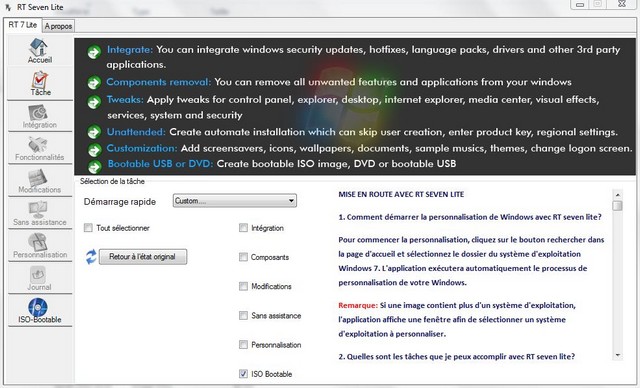Click the 'Integrate:' heading text

click(130, 50)
